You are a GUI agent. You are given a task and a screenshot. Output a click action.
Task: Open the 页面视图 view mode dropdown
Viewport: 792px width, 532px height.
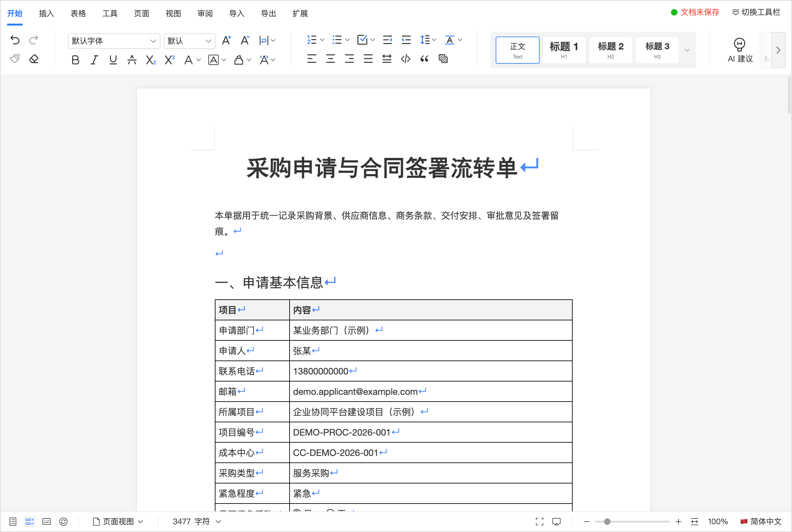pos(118,521)
